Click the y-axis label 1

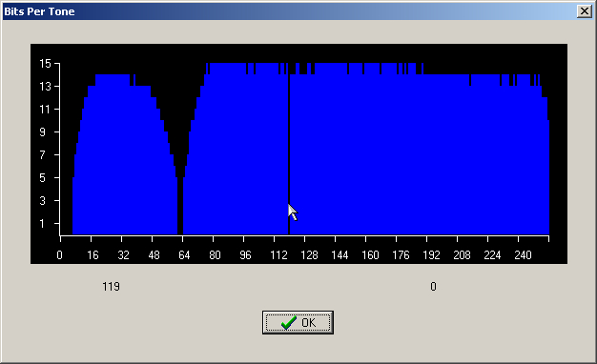point(42,223)
